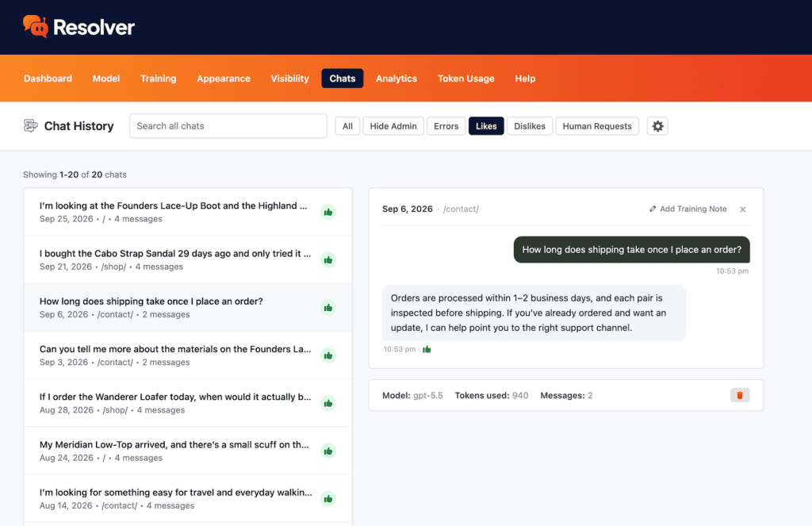
Task: Open the Appearance tab
Action: click(x=223, y=79)
